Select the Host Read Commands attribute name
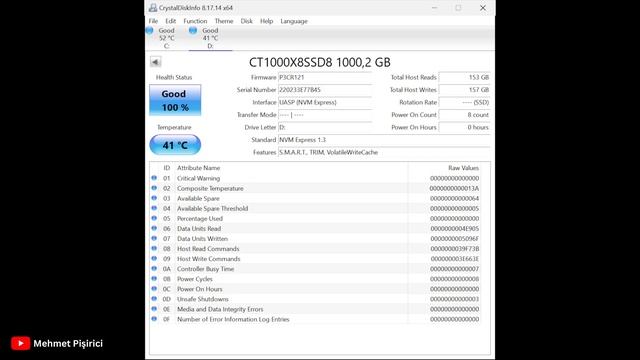Viewport: 640px width, 360px height. pyautogui.click(x=208, y=249)
